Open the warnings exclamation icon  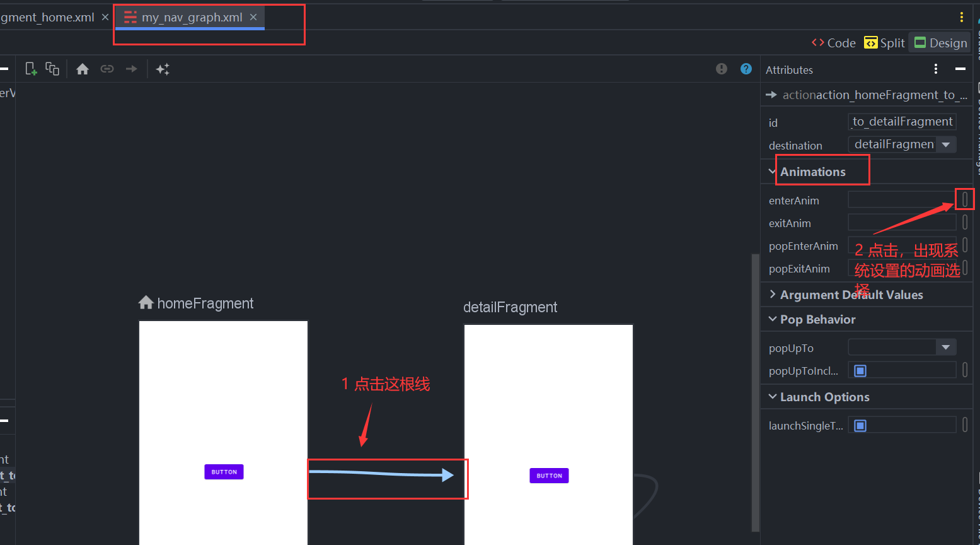point(722,69)
